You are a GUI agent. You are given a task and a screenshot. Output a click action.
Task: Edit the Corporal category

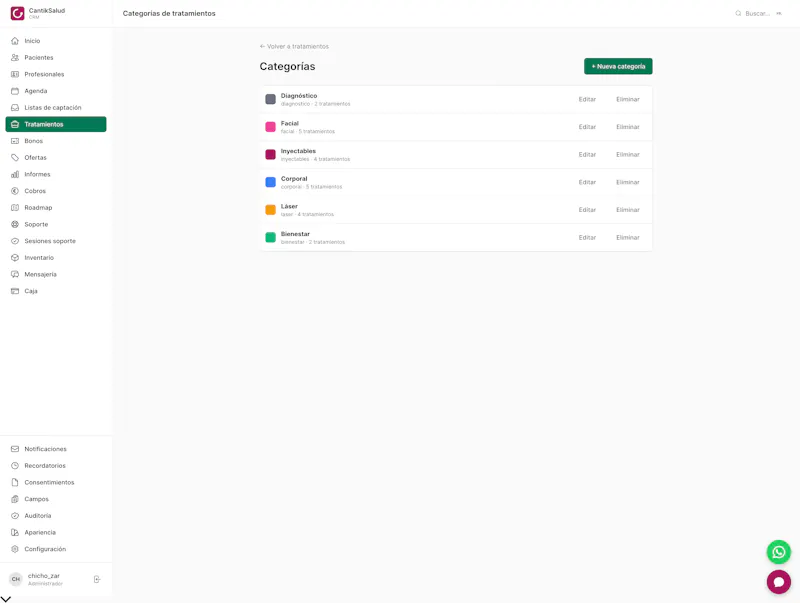coord(587,182)
